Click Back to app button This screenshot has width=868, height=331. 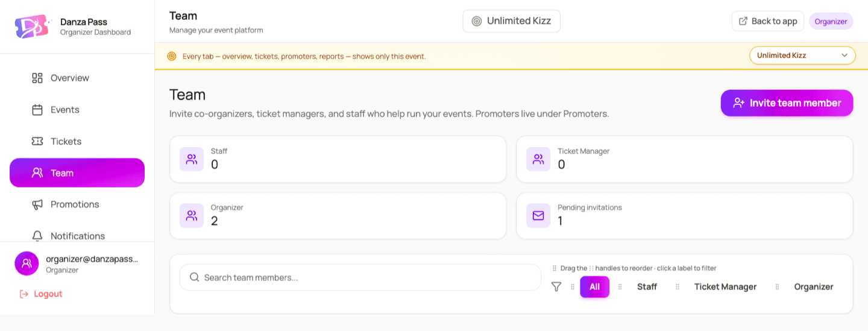(767, 21)
